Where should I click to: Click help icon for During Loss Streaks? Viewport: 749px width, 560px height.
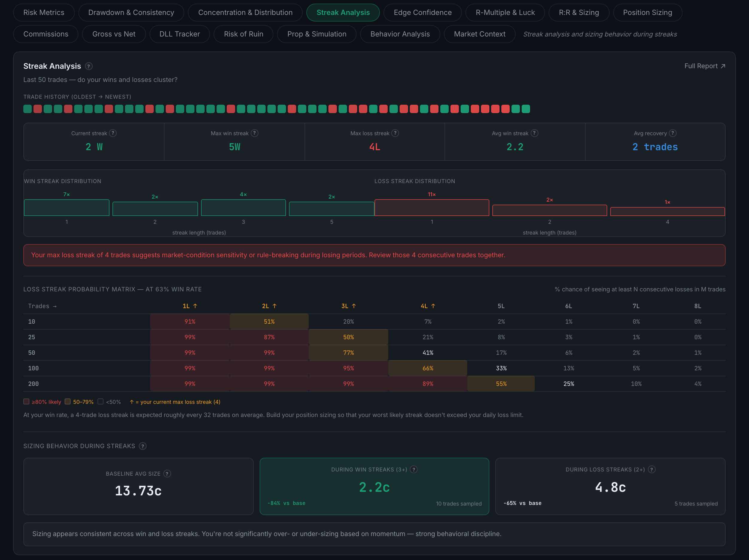[x=652, y=469]
